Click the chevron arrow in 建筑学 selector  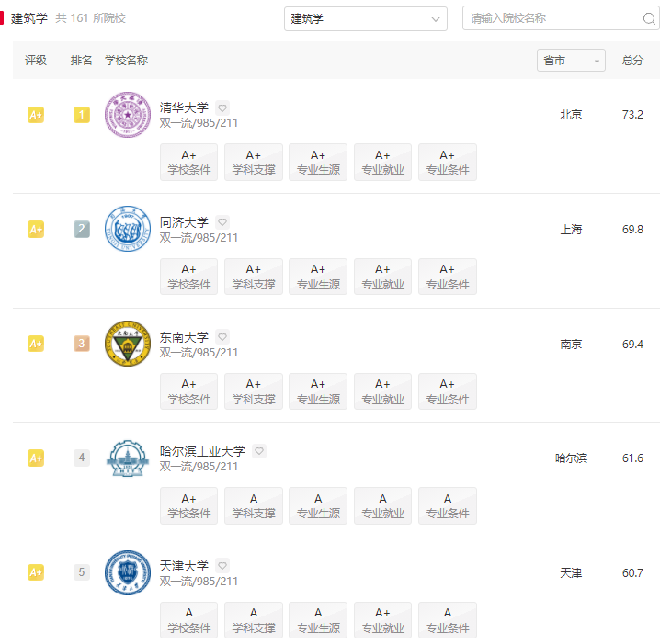pyautogui.click(x=435, y=19)
